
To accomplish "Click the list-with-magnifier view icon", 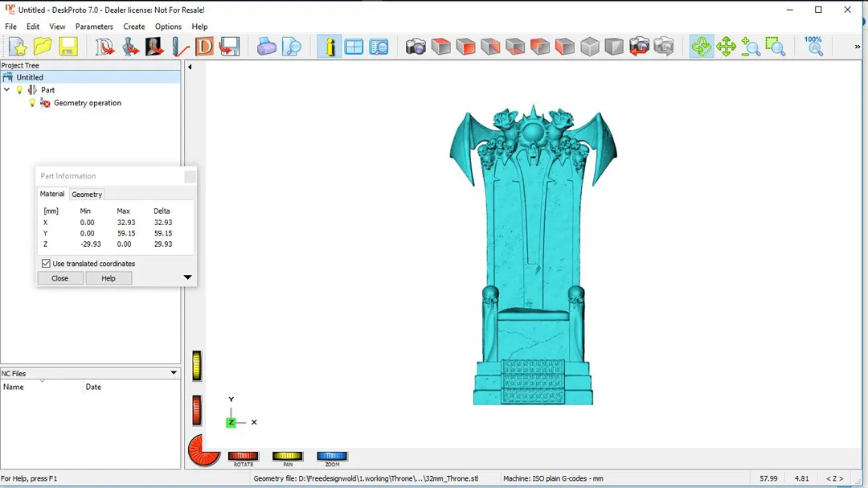I will tap(379, 47).
